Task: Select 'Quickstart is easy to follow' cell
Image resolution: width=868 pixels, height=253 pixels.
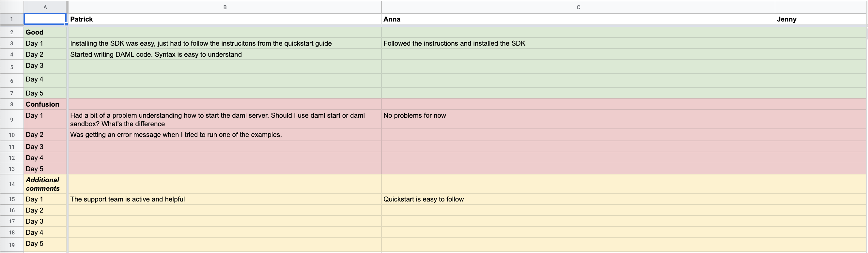Action: click(578, 199)
